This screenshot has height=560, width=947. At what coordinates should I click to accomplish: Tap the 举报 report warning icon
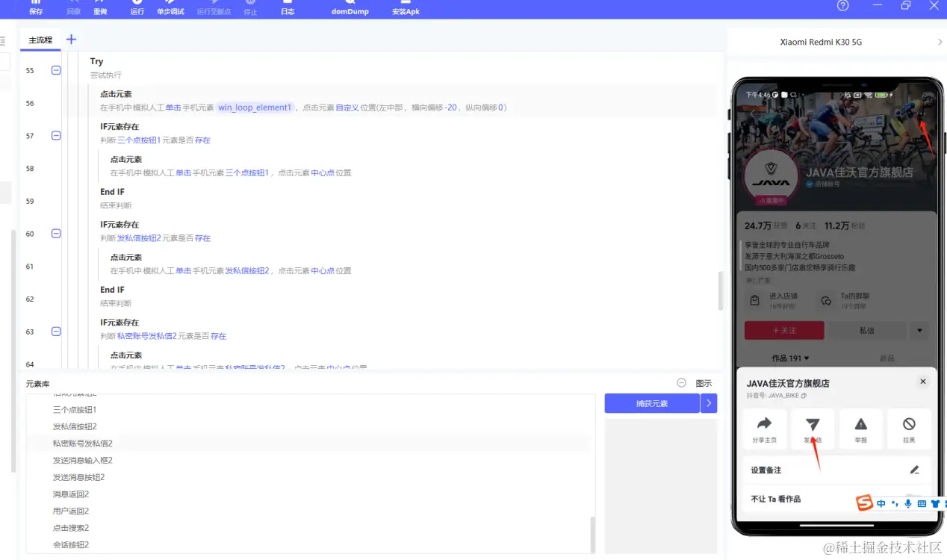coord(860,429)
